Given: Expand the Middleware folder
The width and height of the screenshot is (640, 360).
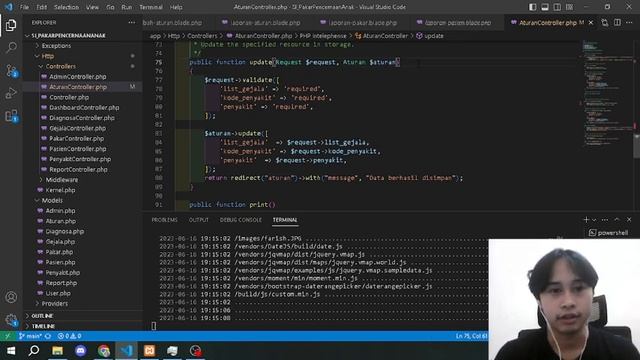Looking at the screenshot, I should click(62, 180).
